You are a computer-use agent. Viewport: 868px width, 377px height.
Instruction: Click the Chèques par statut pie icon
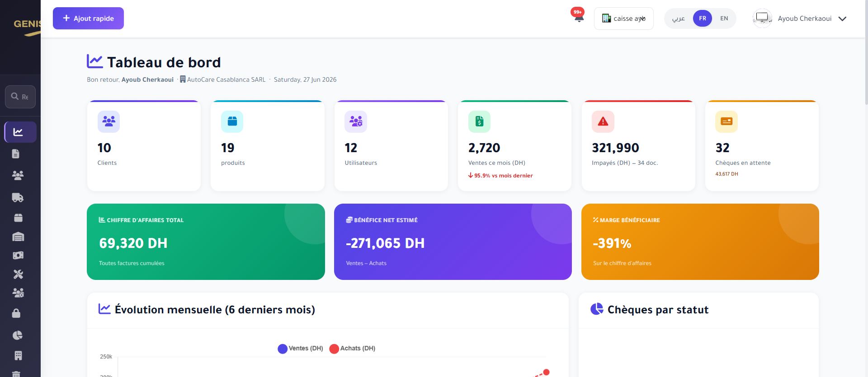tap(597, 309)
